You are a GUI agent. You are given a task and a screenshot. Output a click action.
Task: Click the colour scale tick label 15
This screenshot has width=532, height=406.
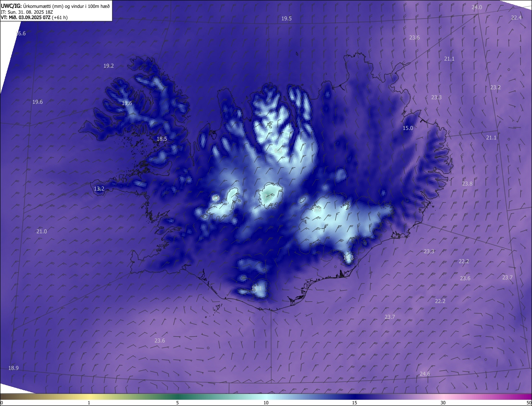pyautogui.click(x=355, y=403)
